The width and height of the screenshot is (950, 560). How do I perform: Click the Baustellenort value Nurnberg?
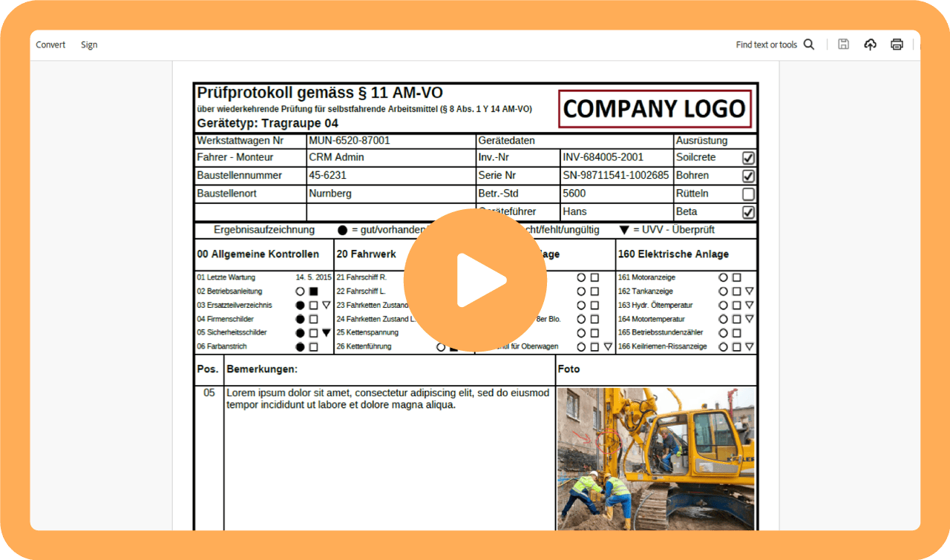click(x=330, y=194)
